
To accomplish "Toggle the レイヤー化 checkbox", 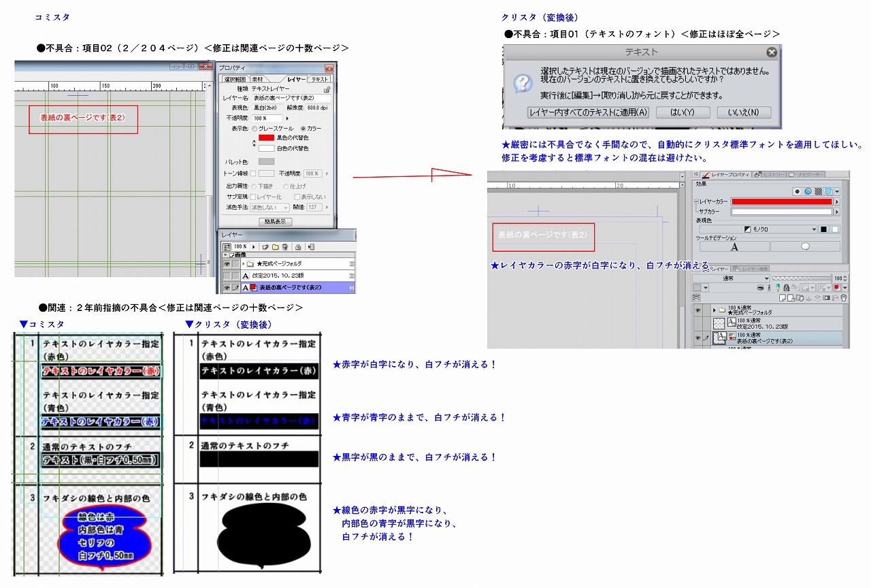I will (x=253, y=197).
